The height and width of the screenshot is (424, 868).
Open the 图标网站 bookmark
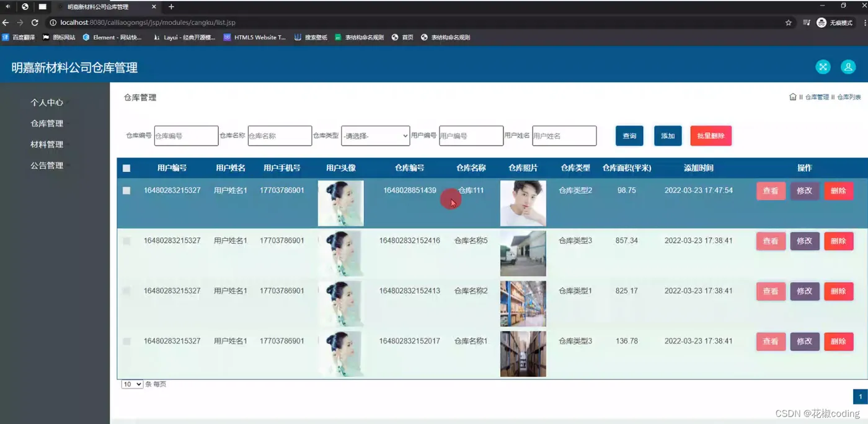pyautogui.click(x=59, y=37)
